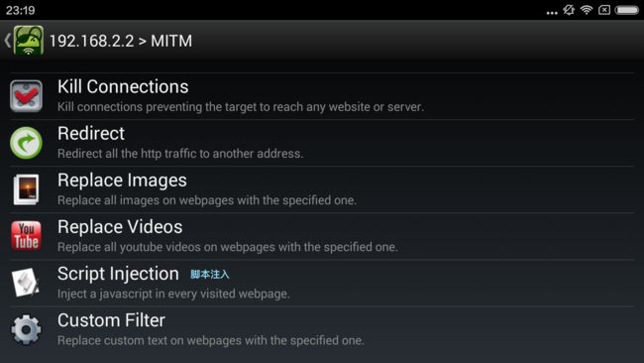Image resolution: width=644 pixels, height=363 pixels.
Task: Tap the muted notifications bell icon
Action: [x=569, y=10]
